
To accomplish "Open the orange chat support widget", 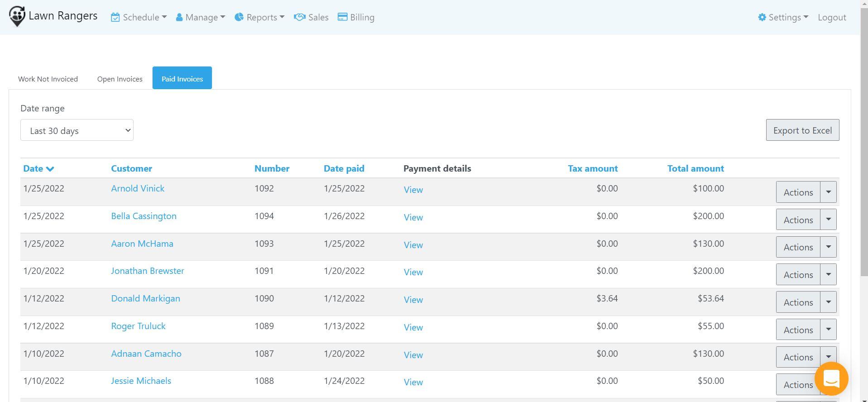I will point(831,379).
